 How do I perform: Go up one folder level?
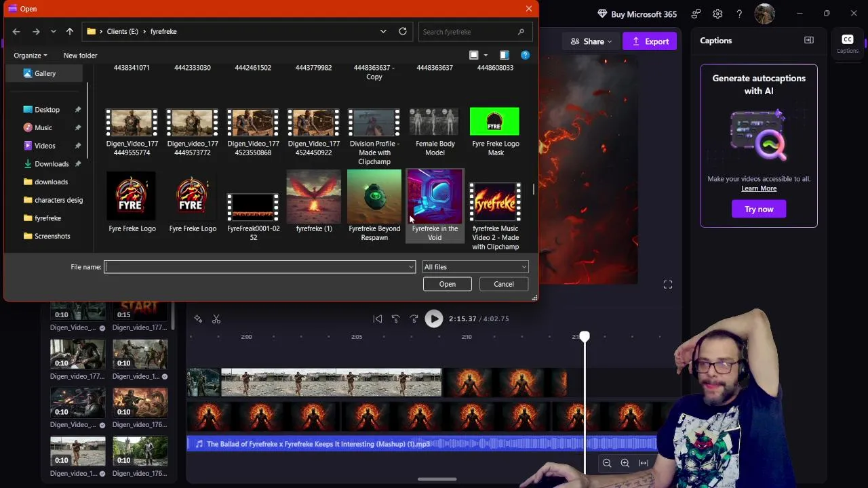[x=70, y=31]
